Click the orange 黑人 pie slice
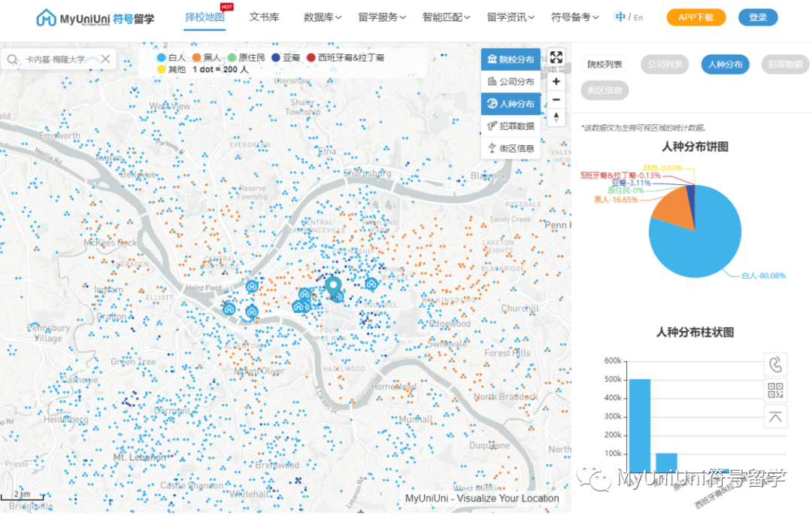Image resolution: width=812 pixels, height=516 pixels. tap(673, 208)
